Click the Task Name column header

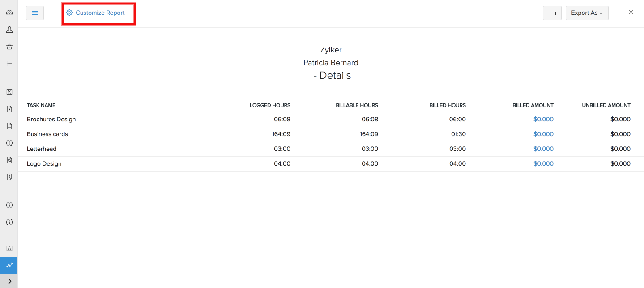[41, 106]
